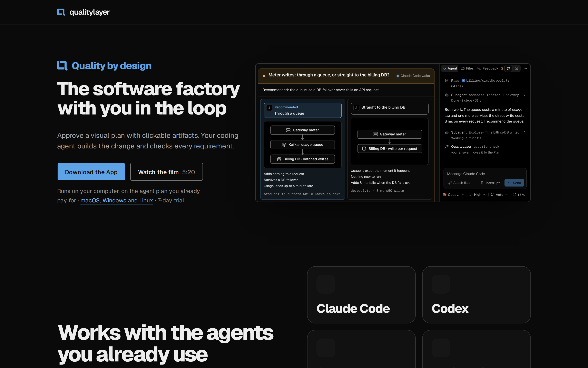Click the 18 % context usage indicator
The width and height of the screenshot is (588, 368).
(519, 194)
